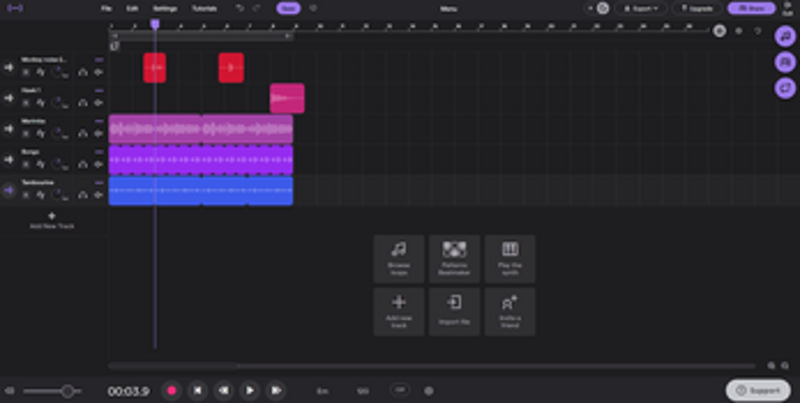Redo the last action
This screenshot has width=800, height=403.
[257, 8]
